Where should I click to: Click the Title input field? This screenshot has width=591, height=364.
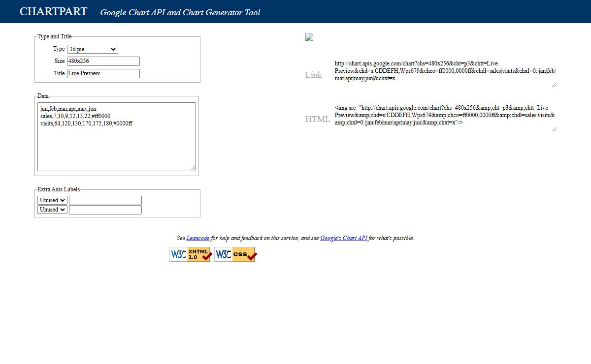click(103, 73)
